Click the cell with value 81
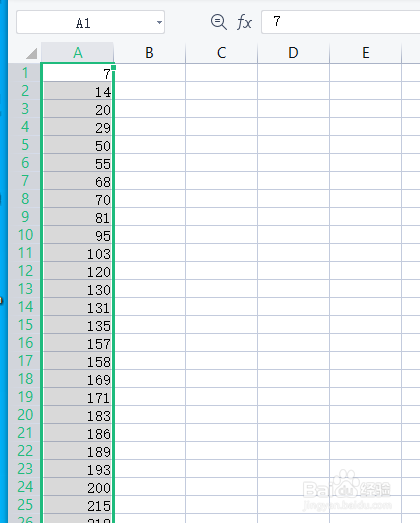 pyautogui.click(x=78, y=217)
